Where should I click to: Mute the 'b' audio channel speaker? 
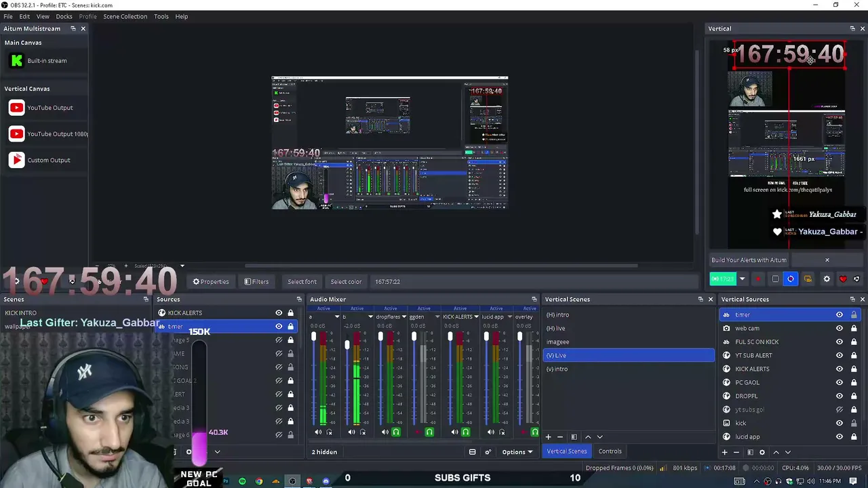[351, 432]
